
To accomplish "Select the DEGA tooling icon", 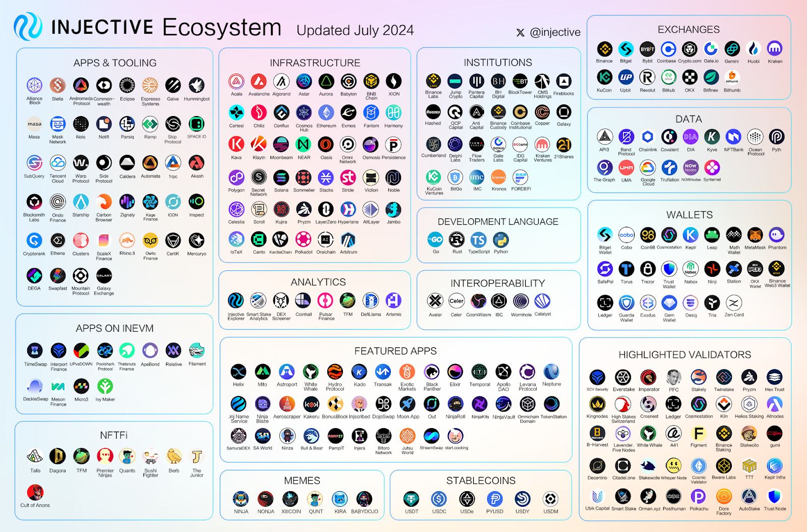I will pyautogui.click(x=34, y=276).
